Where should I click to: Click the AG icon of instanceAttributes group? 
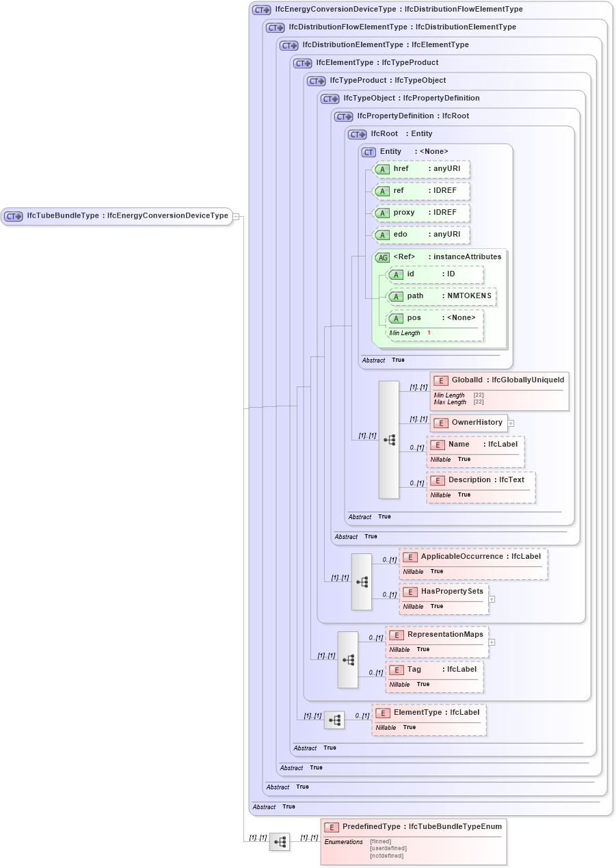[x=383, y=257]
